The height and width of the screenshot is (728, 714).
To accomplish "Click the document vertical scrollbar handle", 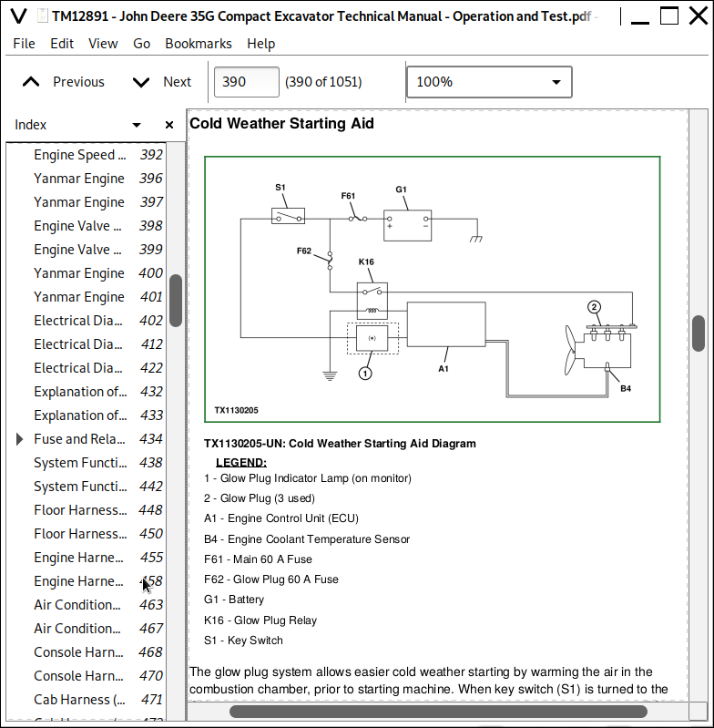I will 699,333.
